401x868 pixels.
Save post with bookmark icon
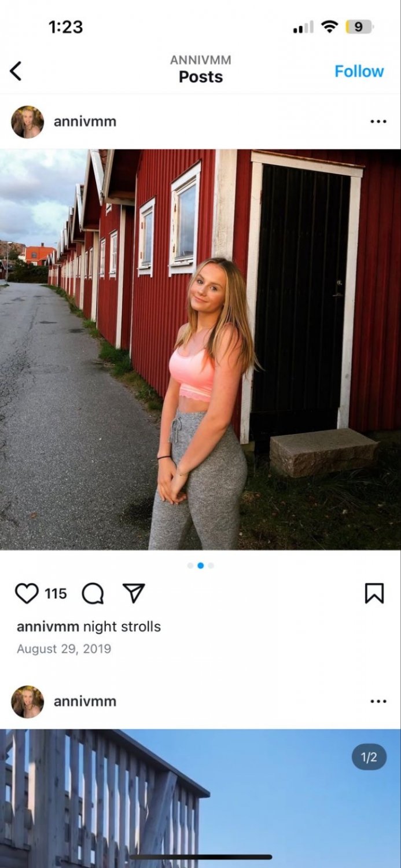[x=374, y=593]
